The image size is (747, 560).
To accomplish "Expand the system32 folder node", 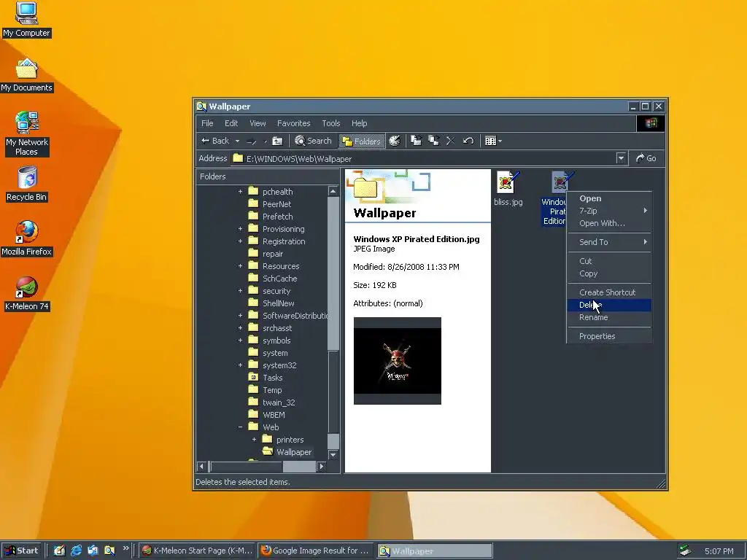I will tap(240, 365).
